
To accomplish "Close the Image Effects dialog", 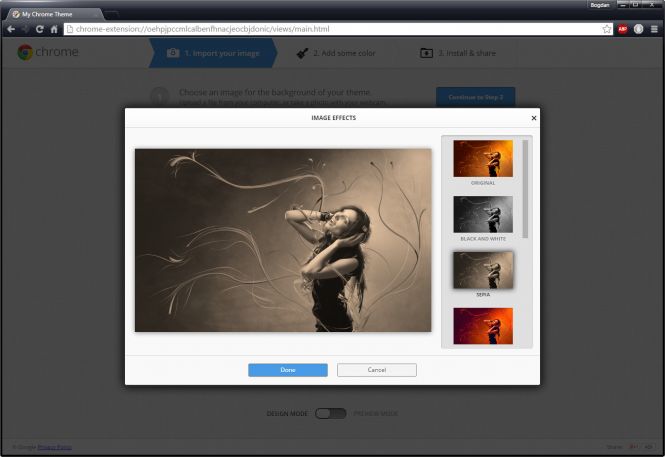I will pyautogui.click(x=533, y=118).
